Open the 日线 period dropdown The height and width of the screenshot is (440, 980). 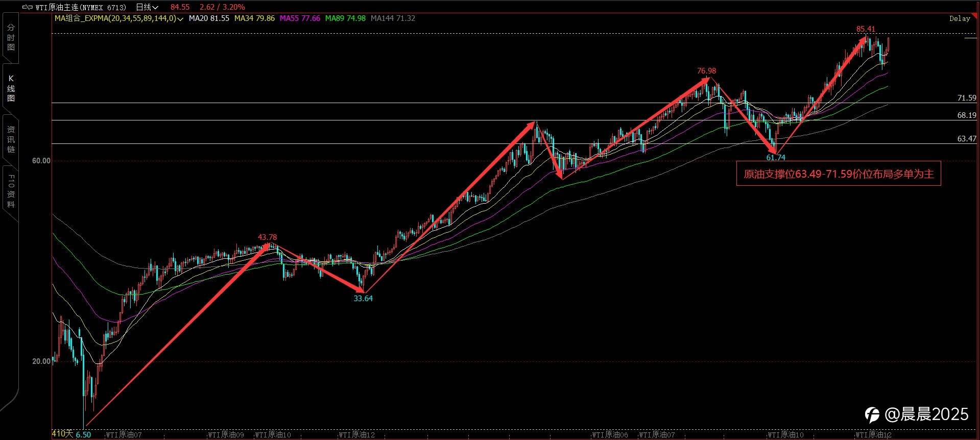coord(147,7)
